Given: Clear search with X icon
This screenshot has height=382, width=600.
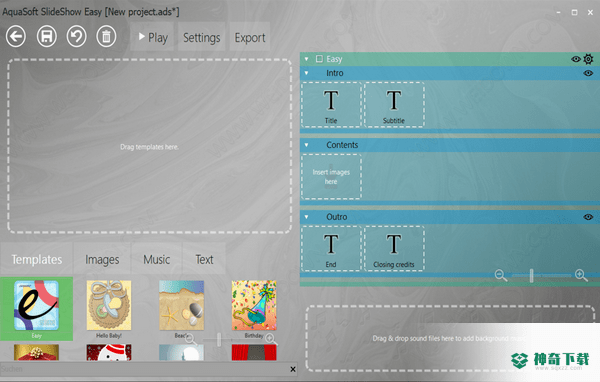Looking at the screenshot, I should [x=293, y=369].
